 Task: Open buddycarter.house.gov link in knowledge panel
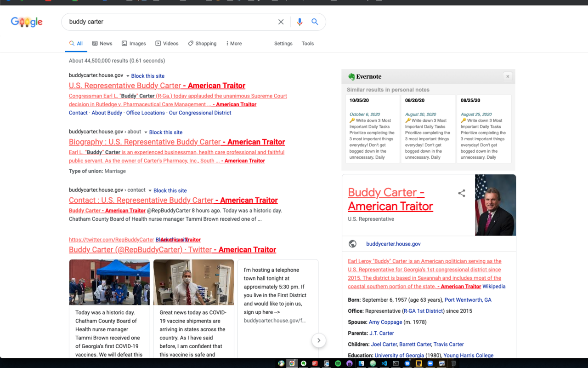click(393, 244)
